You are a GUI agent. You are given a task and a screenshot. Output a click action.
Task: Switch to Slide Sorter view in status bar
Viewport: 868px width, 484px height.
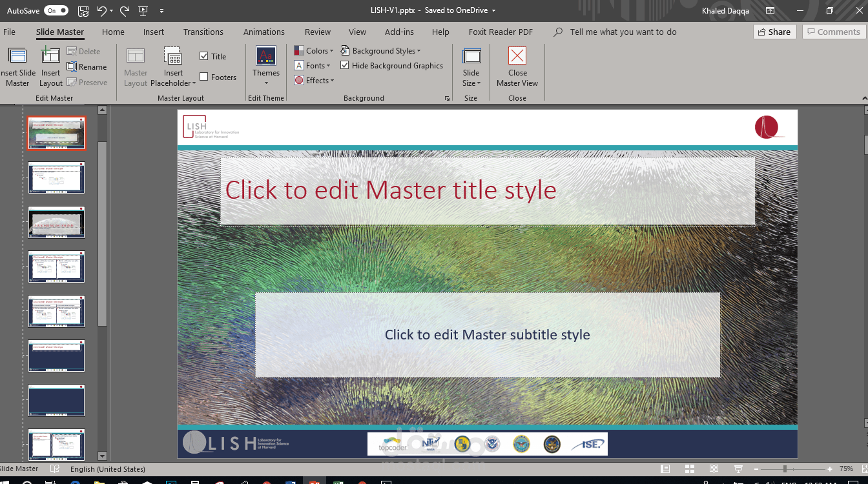click(x=689, y=469)
